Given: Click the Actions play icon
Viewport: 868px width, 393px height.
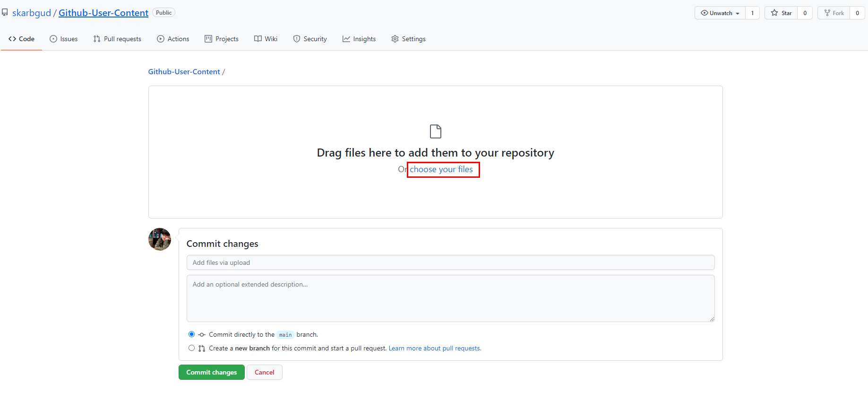Looking at the screenshot, I should (161, 39).
